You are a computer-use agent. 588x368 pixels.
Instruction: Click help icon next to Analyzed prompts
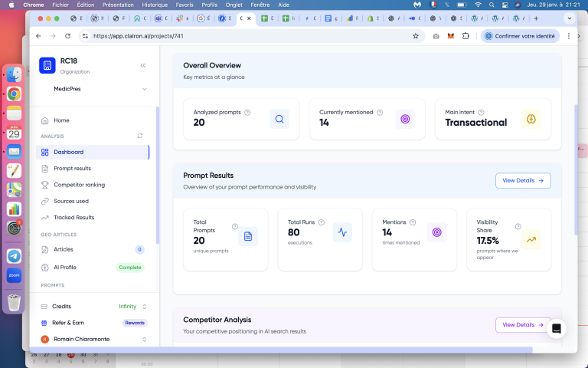247,112
